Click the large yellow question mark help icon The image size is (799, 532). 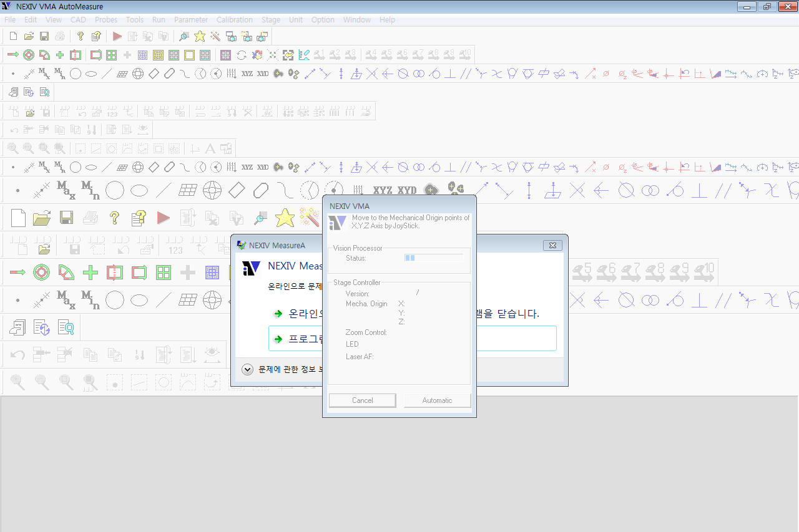(x=114, y=218)
